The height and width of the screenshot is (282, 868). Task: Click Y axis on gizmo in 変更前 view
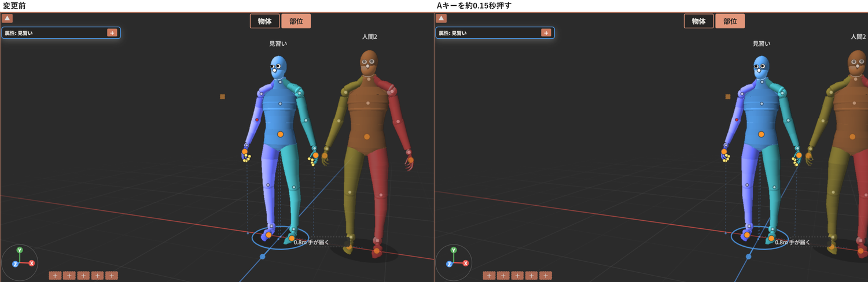(20, 250)
